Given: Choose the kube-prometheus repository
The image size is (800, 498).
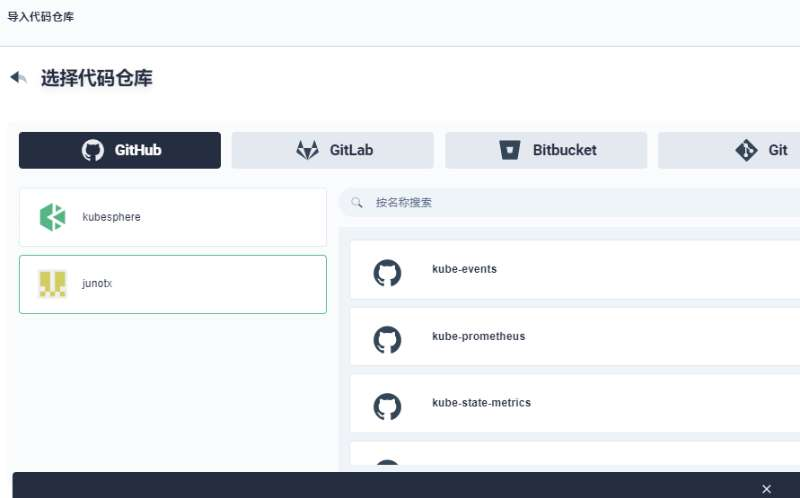Looking at the screenshot, I should [x=575, y=336].
